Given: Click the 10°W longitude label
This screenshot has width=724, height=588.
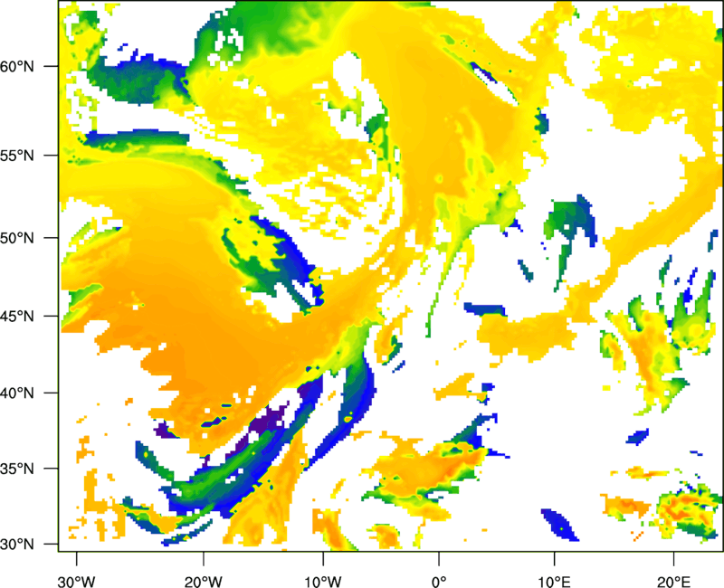Looking at the screenshot, I should click(322, 582).
